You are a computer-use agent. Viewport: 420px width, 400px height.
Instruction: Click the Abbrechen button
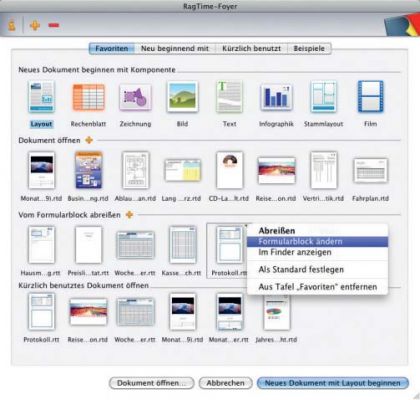pyautogui.click(x=225, y=383)
